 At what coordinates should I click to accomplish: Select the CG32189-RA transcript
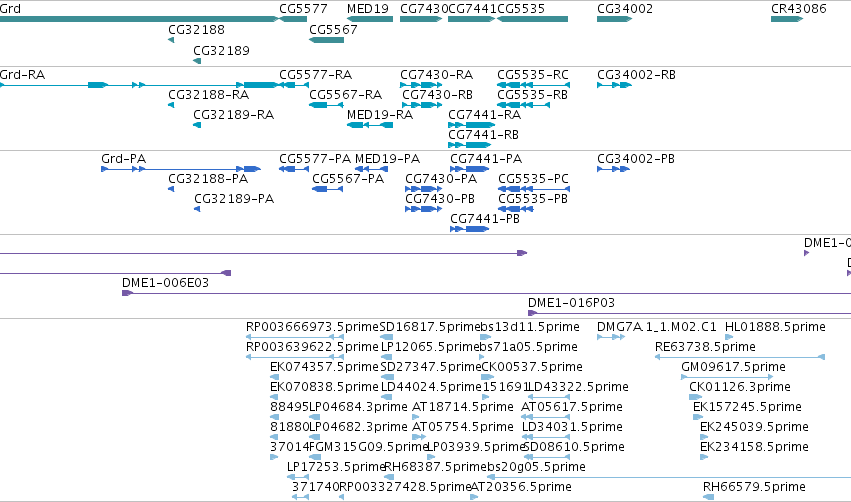pos(197,125)
